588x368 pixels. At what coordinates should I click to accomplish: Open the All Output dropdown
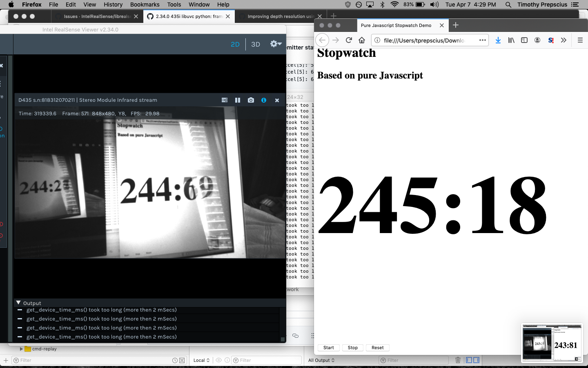[x=321, y=360]
